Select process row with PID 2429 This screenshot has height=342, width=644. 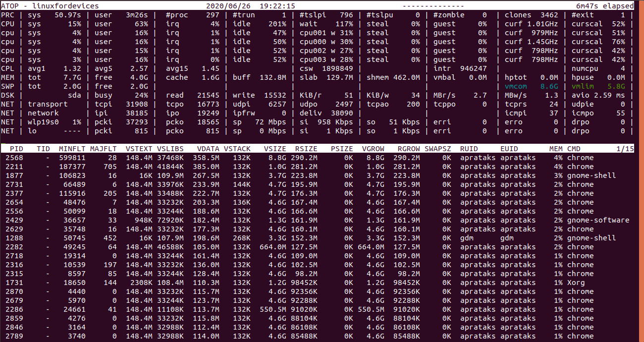click(317, 220)
